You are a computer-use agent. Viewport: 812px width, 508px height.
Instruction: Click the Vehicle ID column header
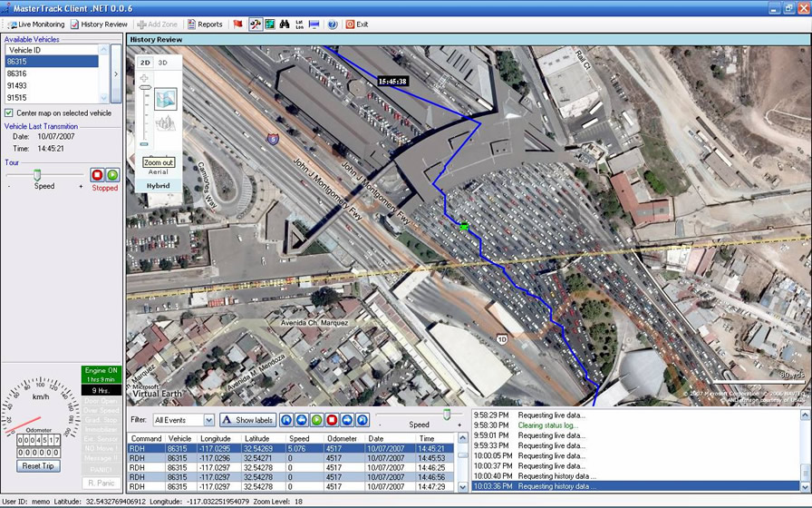52,50
